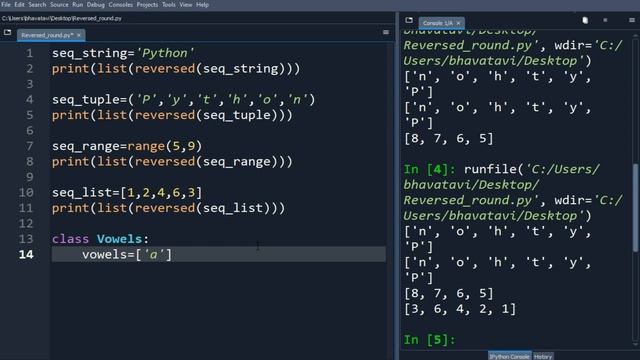
Task: Open the Consoles menu
Action: click(120, 5)
